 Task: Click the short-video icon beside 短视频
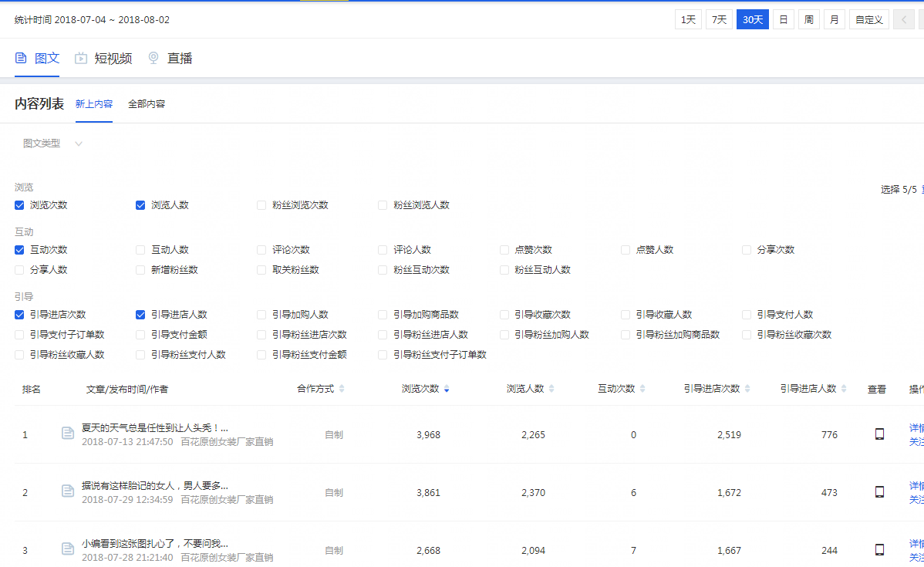[81, 58]
